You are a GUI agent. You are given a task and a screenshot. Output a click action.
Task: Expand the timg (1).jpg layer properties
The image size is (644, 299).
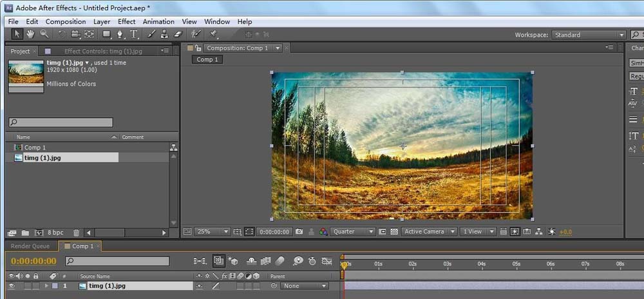(46, 285)
